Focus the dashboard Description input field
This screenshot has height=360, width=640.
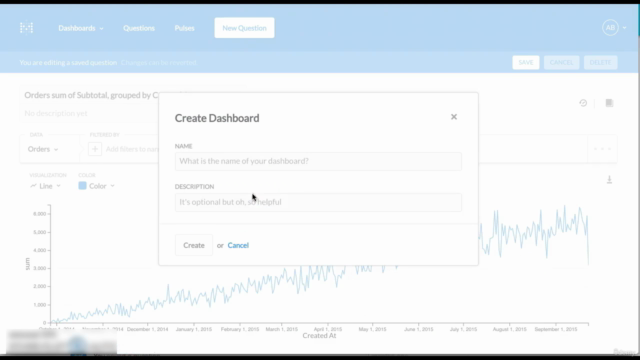pos(318,202)
